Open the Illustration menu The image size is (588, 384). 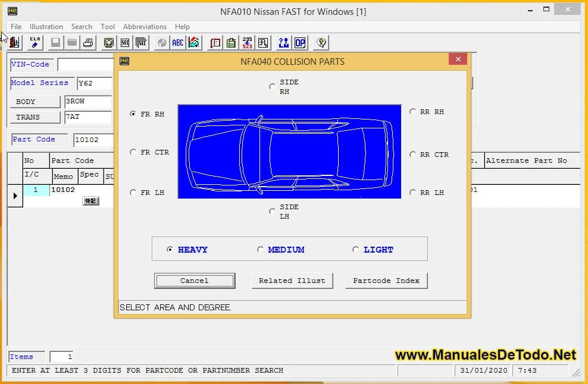click(46, 27)
